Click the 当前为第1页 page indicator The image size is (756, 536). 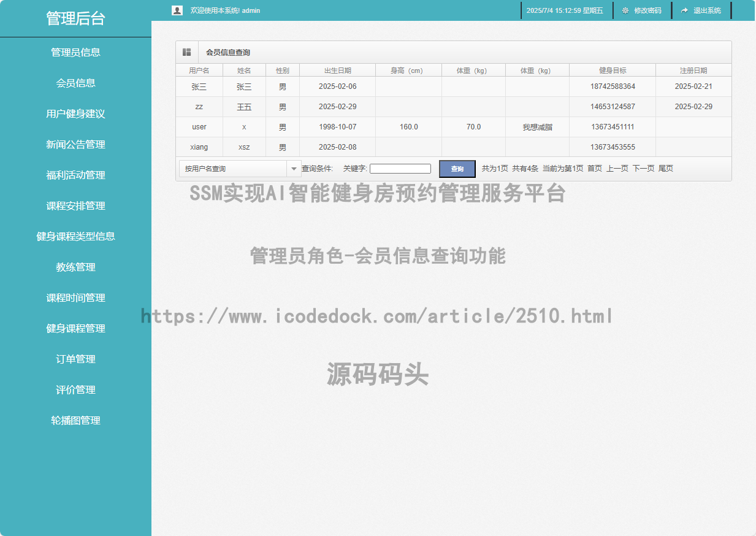click(563, 169)
